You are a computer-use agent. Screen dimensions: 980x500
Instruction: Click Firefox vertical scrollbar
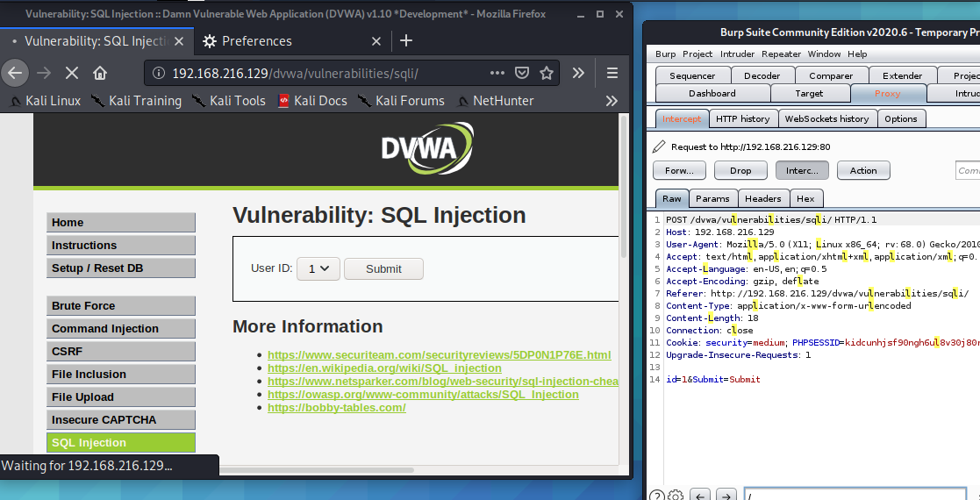coord(623,188)
